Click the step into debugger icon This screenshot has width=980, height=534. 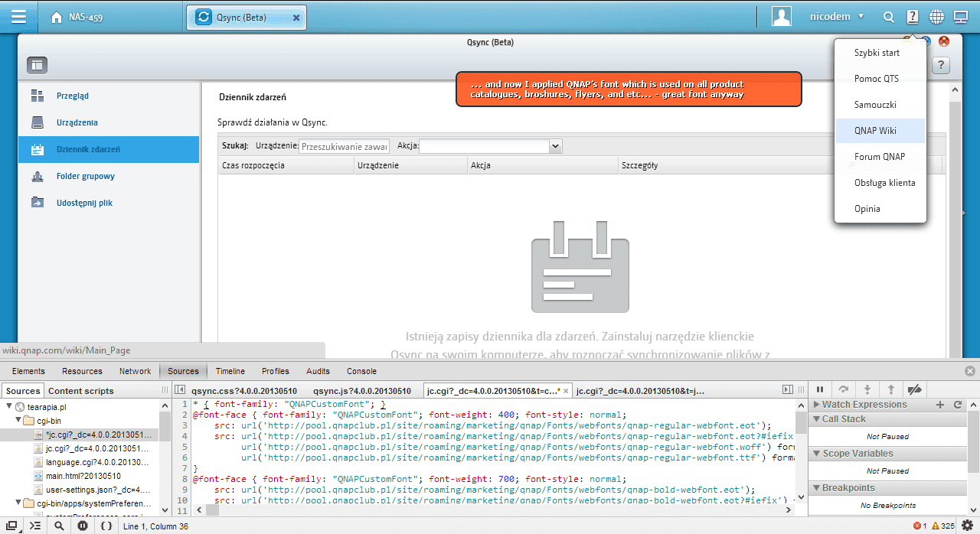click(x=867, y=389)
